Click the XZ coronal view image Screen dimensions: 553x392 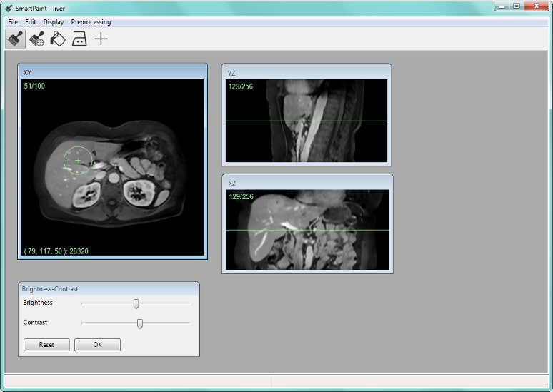point(307,230)
